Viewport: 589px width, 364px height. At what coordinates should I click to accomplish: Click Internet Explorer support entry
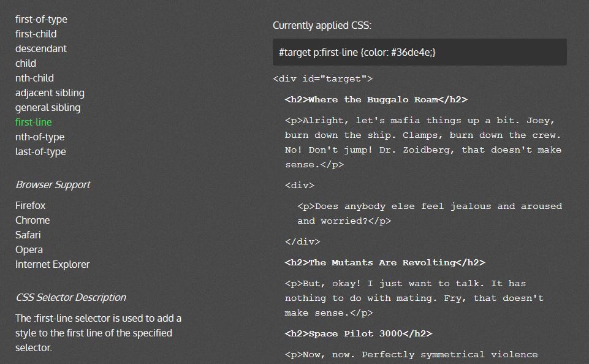coord(53,264)
